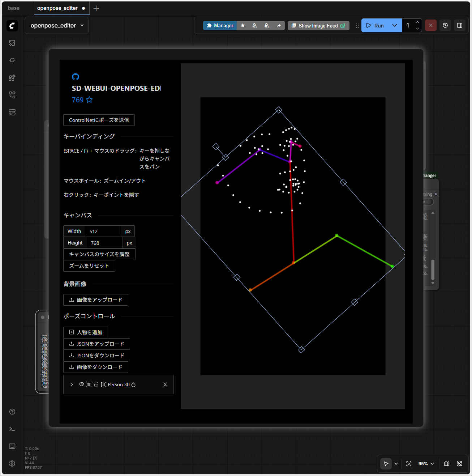The width and height of the screenshot is (472, 476).
Task: Toggle link visibility icon in bottom toolbar
Action: coord(460,464)
